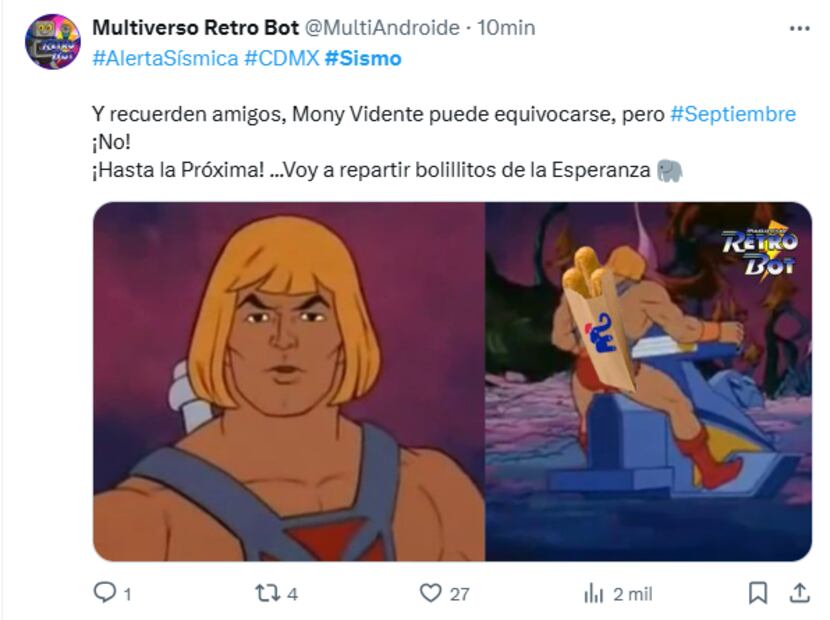Click the 27 likes count
The width and height of the screenshot is (830, 620).
coord(459,594)
